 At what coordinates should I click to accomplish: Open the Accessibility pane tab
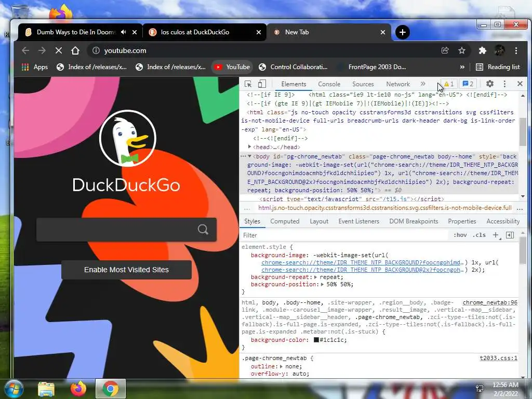(x=503, y=221)
